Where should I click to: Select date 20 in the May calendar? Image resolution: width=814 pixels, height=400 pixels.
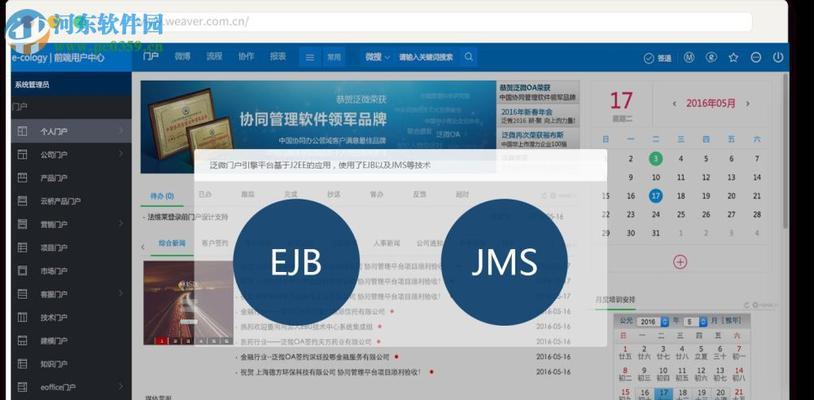coord(731,196)
